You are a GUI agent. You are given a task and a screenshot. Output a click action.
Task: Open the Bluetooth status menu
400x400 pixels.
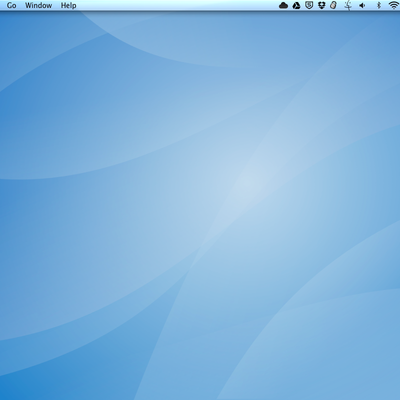(x=378, y=5)
